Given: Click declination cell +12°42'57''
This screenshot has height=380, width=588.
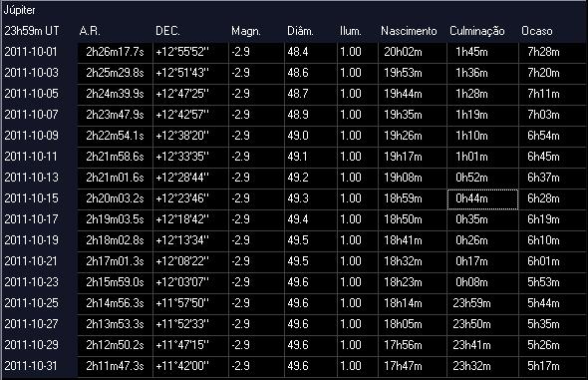Looking at the screenshot, I should (191, 115).
